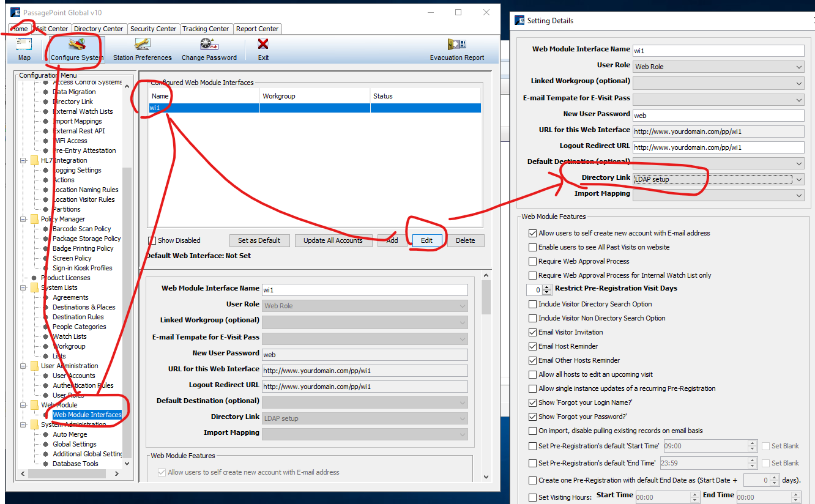Collapse the Policy Manager tree node
Image resolution: width=815 pixels, height=504 pixels.
[x=23, y=219]
